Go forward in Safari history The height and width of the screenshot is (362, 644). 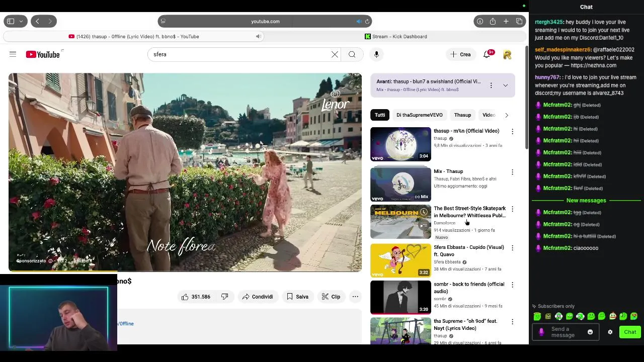[50, 21]
